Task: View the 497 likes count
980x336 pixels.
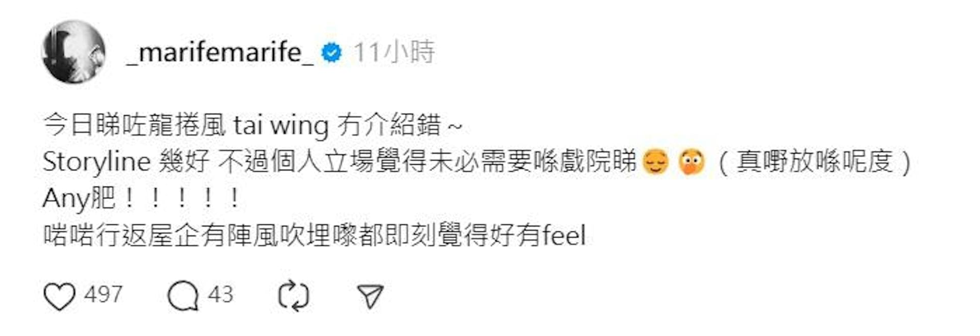Action: (x=104, y=295)
